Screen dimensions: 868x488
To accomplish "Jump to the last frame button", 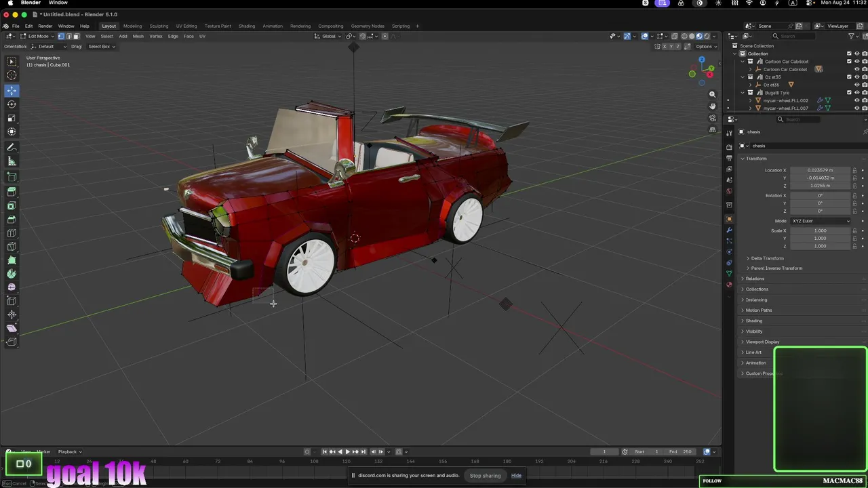I will (x=364, y=451).
